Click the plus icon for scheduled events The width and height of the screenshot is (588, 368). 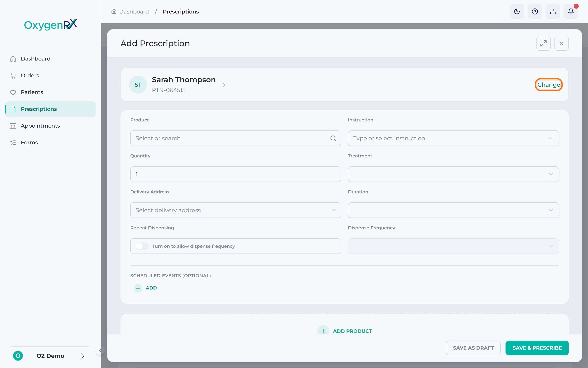click(138, 288)
